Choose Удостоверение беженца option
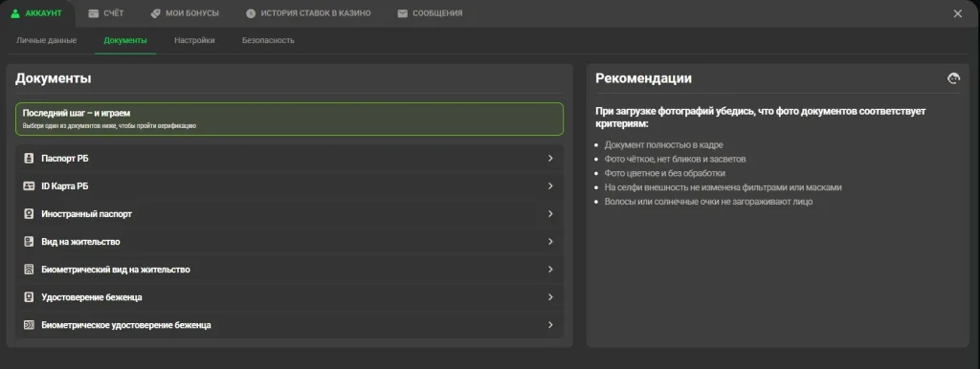Viewport: 980px width, 369px height. tap(289, 297)
